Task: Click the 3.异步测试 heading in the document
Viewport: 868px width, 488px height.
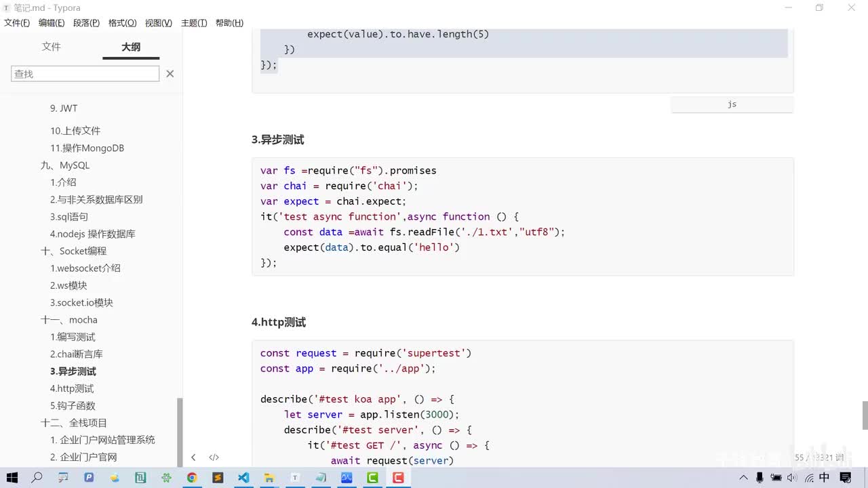Action: (277, 140)
